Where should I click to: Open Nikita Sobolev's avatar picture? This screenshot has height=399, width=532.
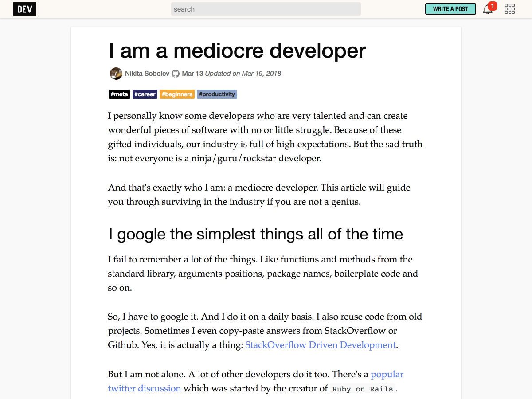(x=116, y=74)
